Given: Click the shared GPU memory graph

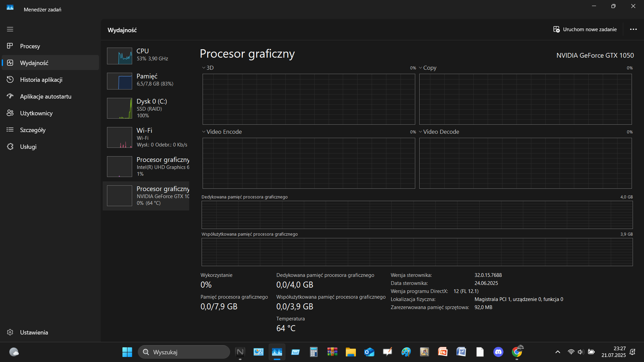Looking at the screenshot, I should pos(417,252).
